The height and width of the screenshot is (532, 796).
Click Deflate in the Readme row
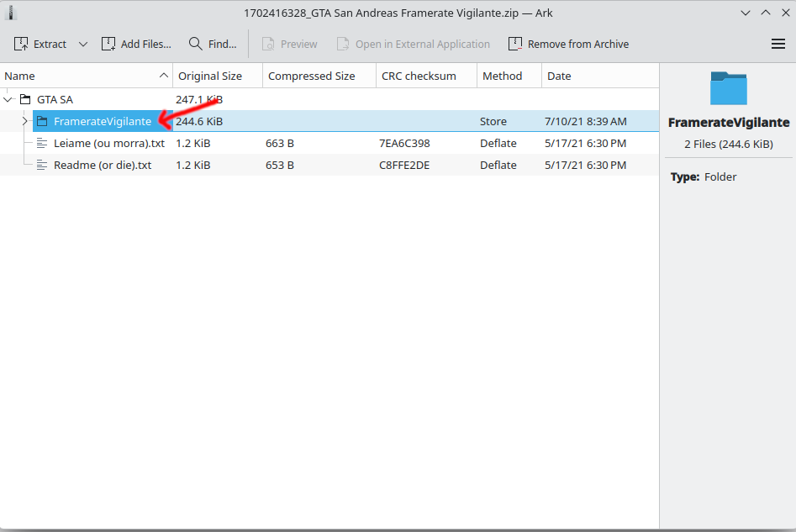pyautogui.click(x=498, y=165)
